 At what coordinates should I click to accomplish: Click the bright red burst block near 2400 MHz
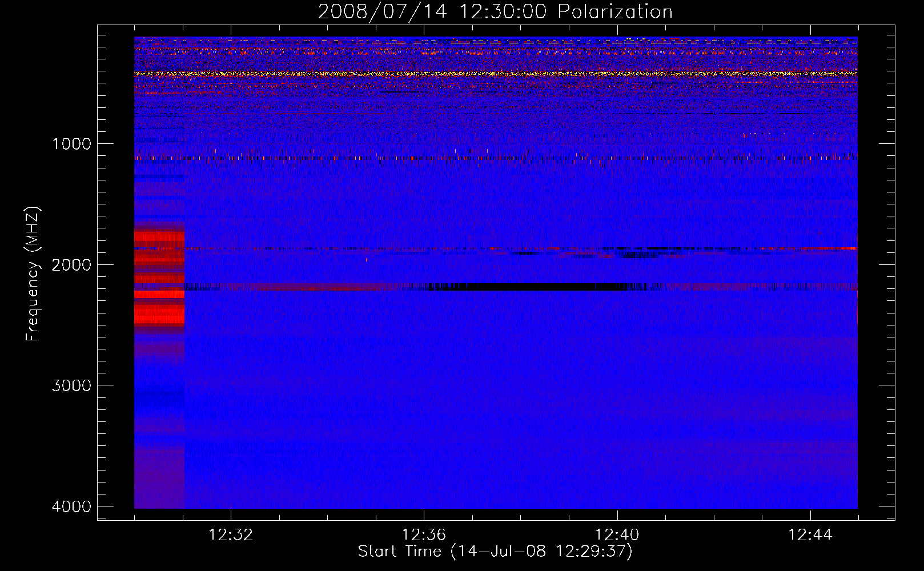coord(159,313)
